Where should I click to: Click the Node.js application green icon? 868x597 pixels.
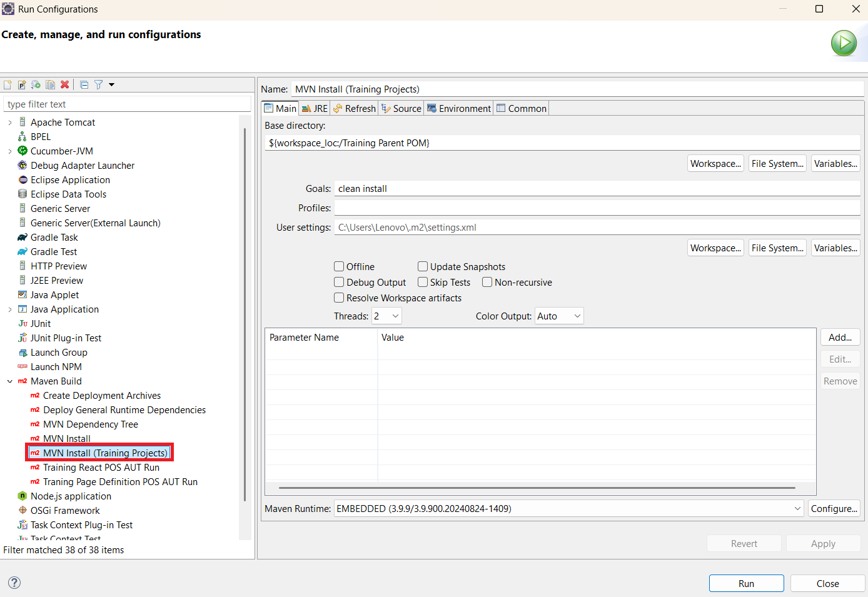[x=23, y=496]
